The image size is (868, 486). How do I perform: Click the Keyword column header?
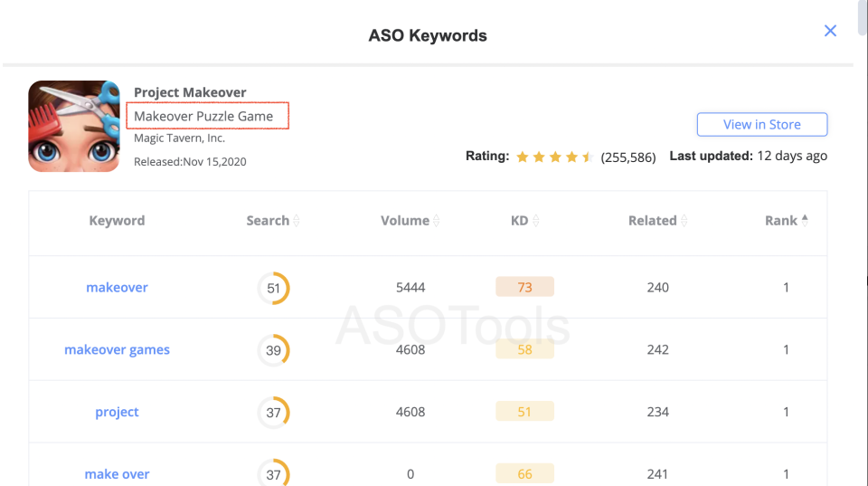[x=117, y=221]
